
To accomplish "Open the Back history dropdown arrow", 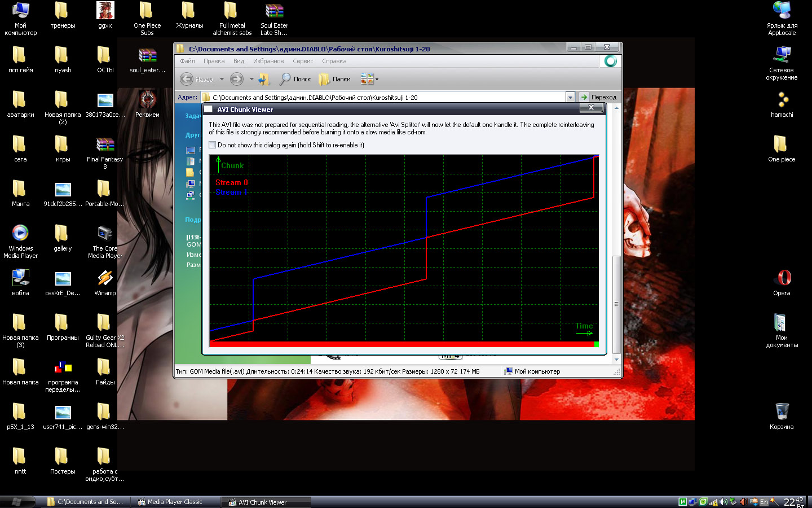I will click(222, 79).
